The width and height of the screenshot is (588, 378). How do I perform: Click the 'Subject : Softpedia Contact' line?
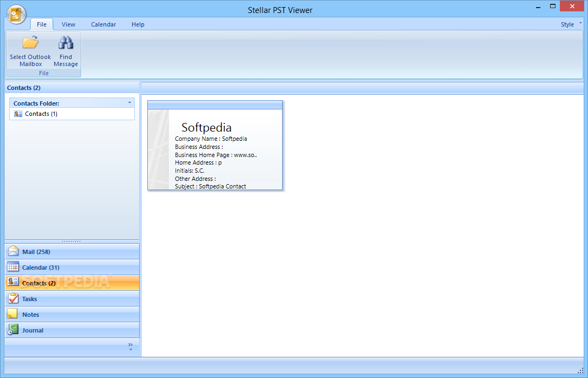tap(211, 186)
